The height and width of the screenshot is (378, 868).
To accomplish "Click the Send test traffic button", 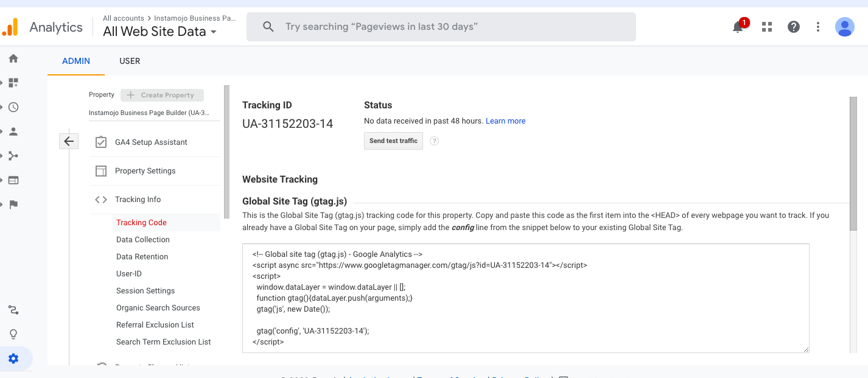I will (393, 141).
